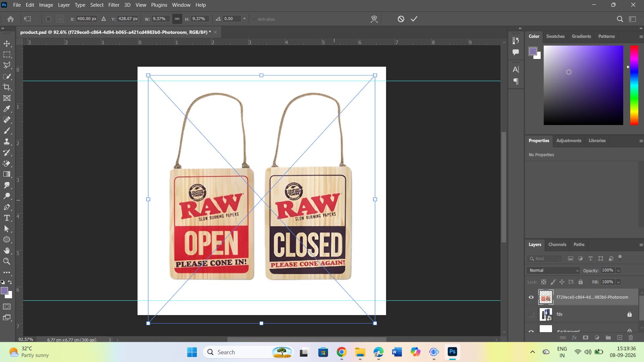Pick a hue on the vertical color slider
Viewport: 644px width, 362px height.
(x=634, y=85)
